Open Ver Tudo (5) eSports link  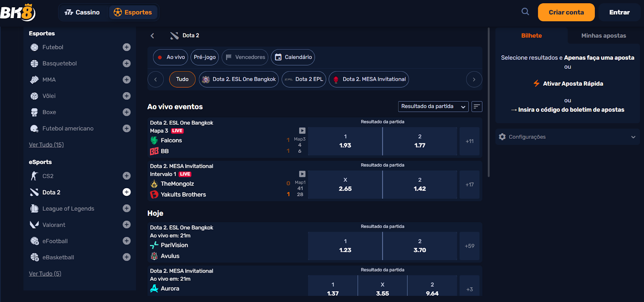[x=45, y=274]
